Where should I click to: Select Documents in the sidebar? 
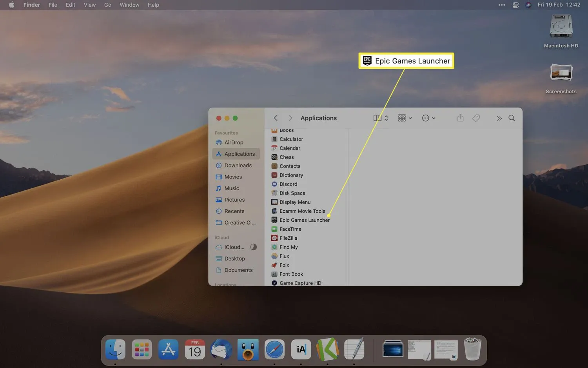236,270
